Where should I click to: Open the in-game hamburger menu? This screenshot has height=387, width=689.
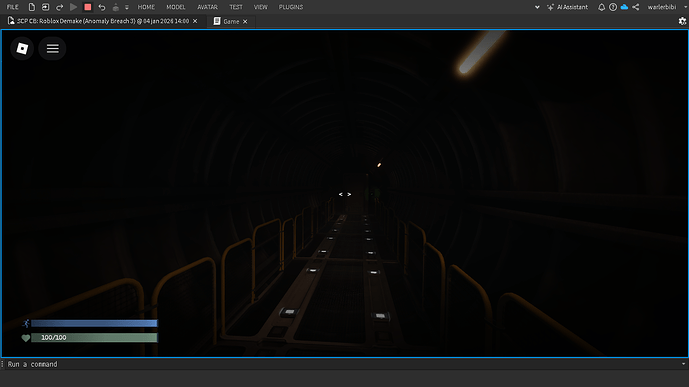coord(52,48)
